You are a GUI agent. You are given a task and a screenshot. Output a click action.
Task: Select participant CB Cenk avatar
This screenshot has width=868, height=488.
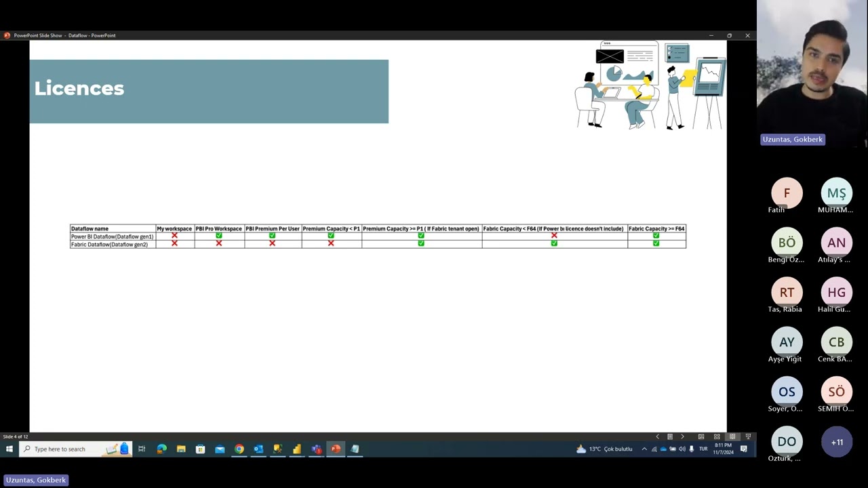pos(837,342)
